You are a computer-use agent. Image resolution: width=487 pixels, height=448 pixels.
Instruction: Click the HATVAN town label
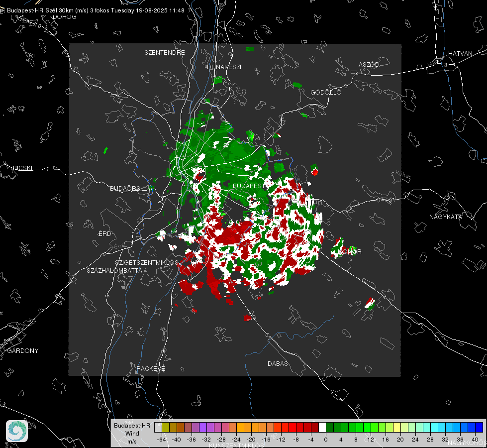(460, 53)
